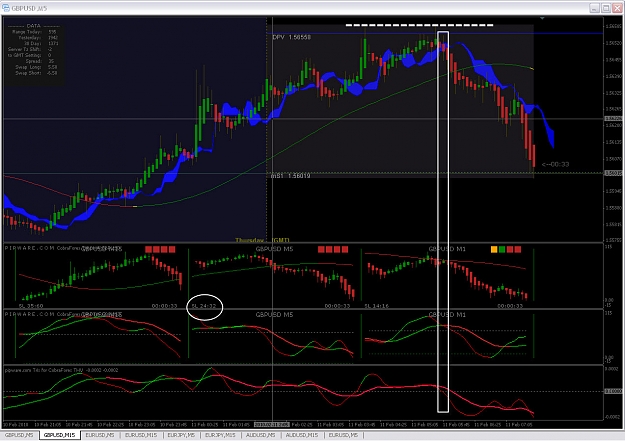Switch to the AUDUSD,M15 chart tab
625x441 pixels.
[302, 435]
